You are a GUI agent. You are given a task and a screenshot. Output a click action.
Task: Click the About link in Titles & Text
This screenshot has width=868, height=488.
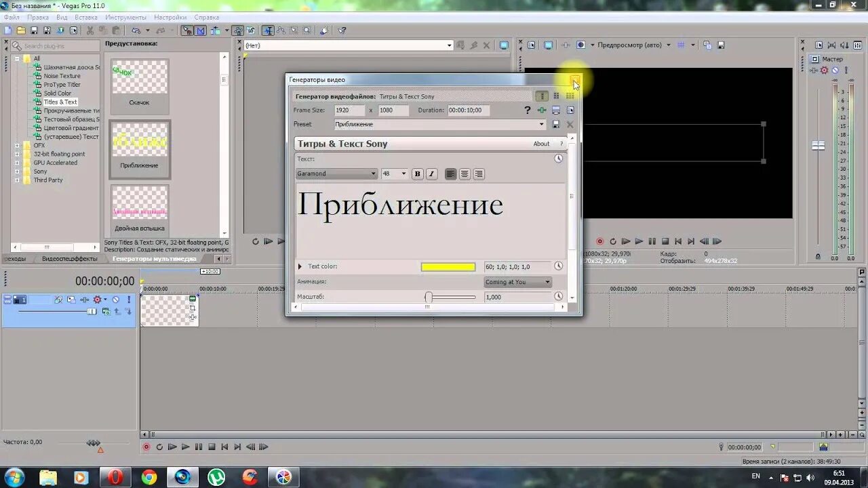(541, 144)
